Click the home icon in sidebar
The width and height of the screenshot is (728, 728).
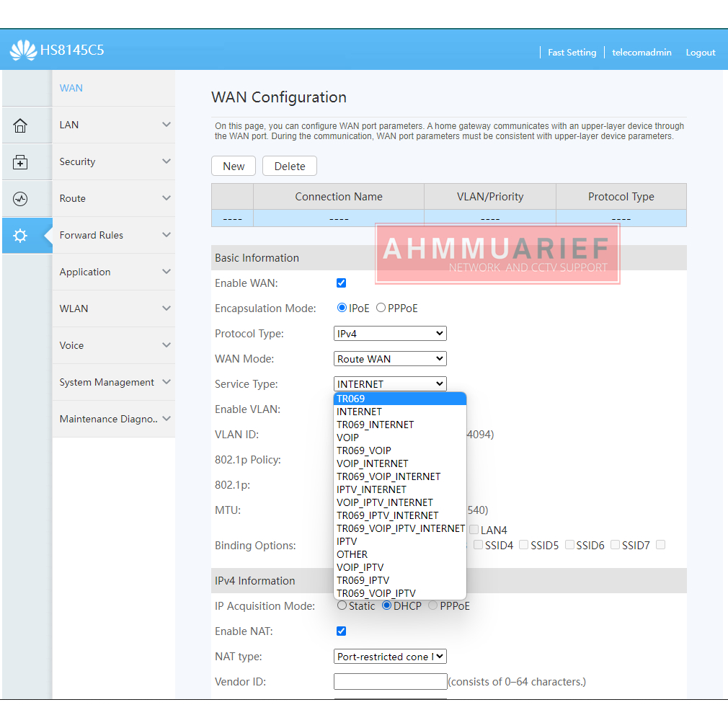[x=20, y=126]
